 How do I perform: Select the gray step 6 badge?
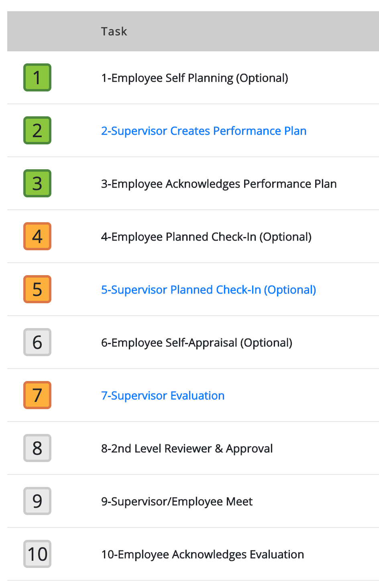[x=37, y=342]
